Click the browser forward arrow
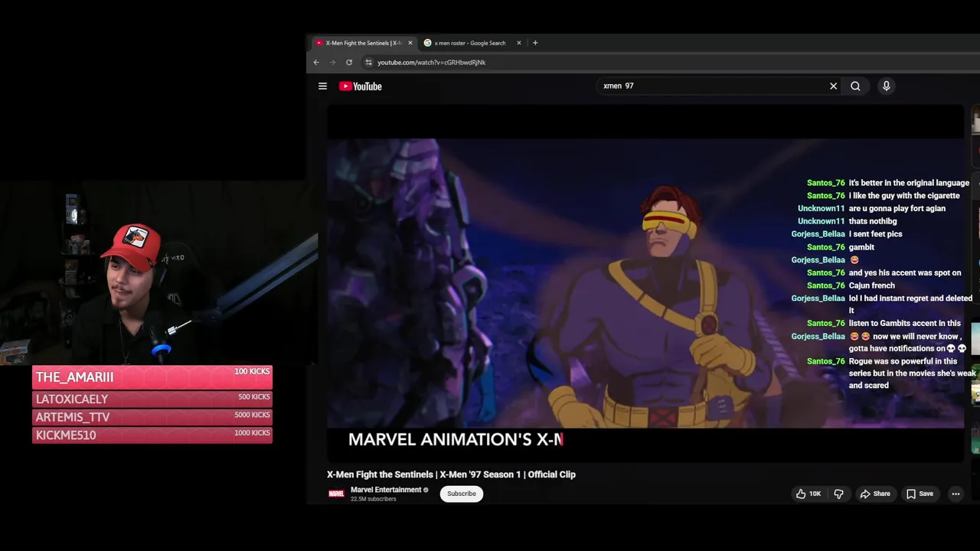This screenshot has height=551, width=980. tap(332, 62)
